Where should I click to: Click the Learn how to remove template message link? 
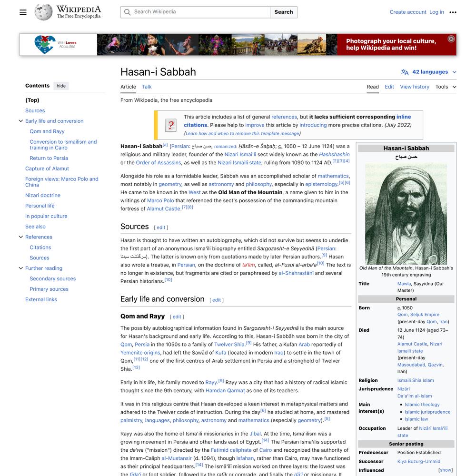242,134
